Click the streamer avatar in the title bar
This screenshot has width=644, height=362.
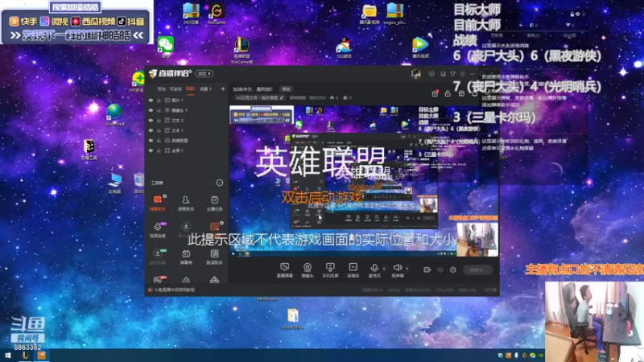[x=415, y=74]
